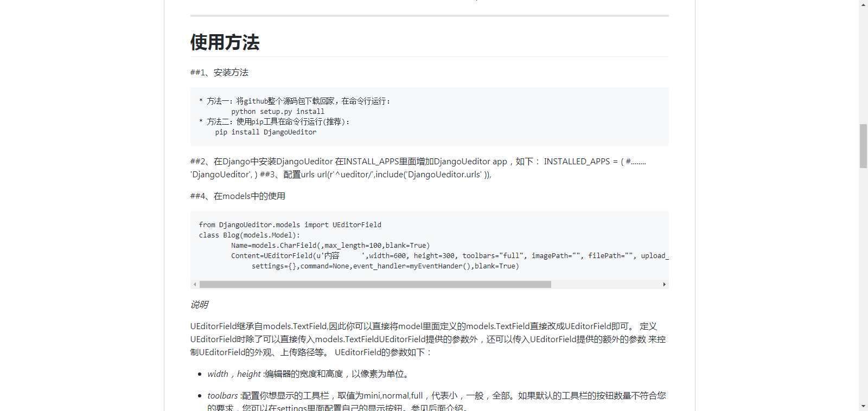This screenshot has width=868, height=411.
Task: Click the text ##4、在models中的使用
Action: tap(238, 196)
